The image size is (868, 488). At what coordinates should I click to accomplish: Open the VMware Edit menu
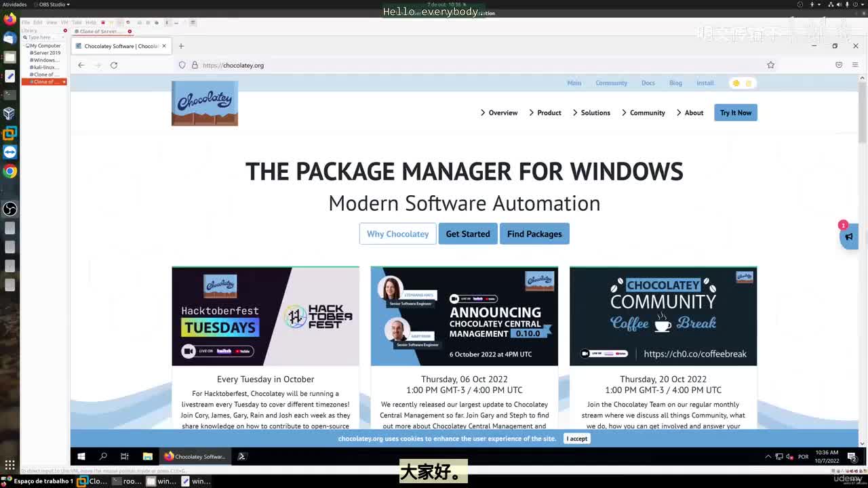(38, 22)
